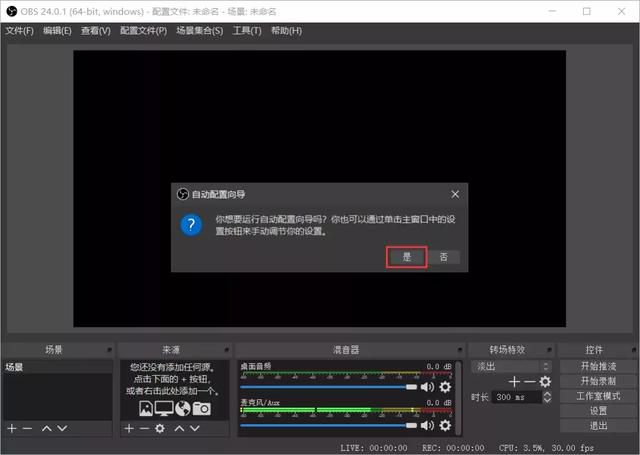Click 退出 to exit OBS
640x455 pixels.
[x=598, y=426]
